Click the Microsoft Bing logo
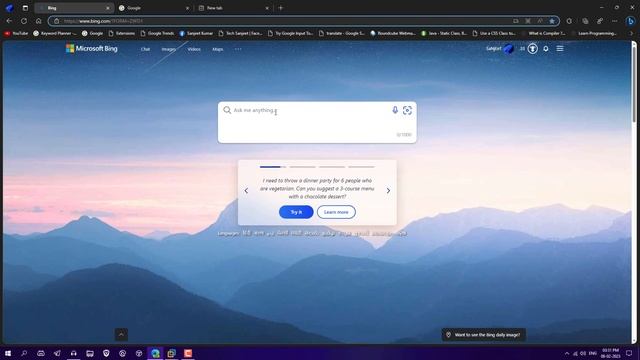Viewport: 640px width, 360px height. [92, 49]
